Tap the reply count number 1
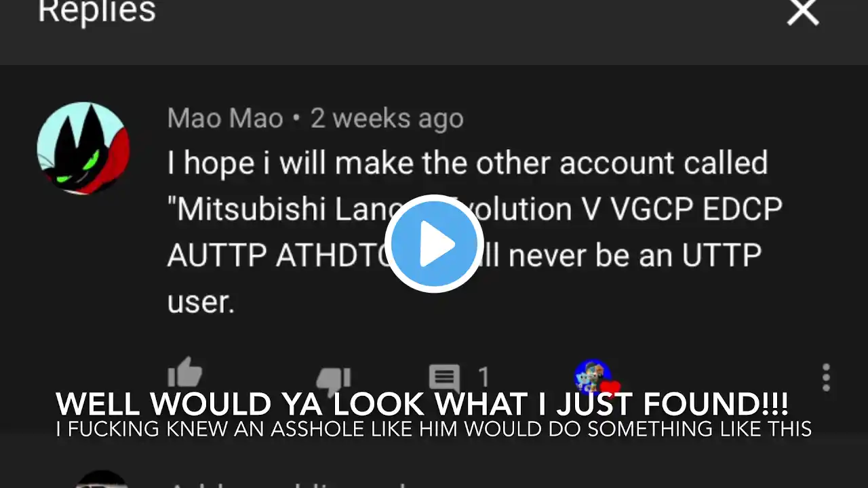 click(484, 377)
